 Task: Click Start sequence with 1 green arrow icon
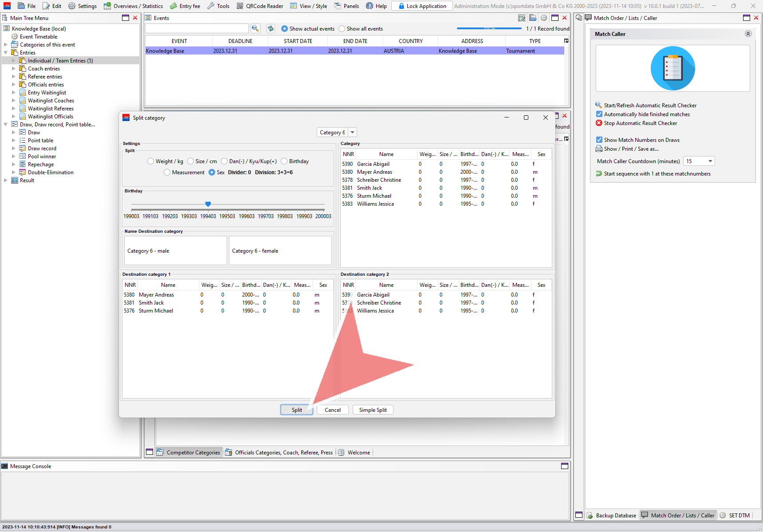599,174
